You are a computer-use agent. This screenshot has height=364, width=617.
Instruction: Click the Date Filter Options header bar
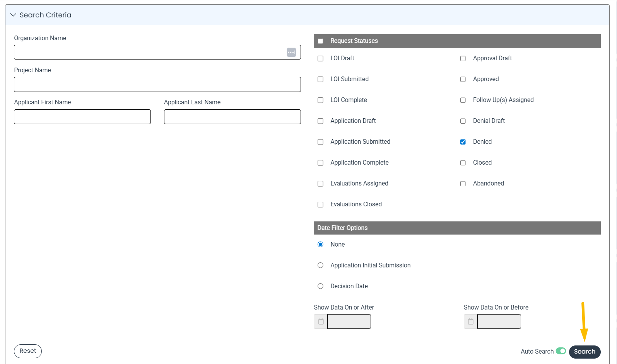tap(457, 228)
